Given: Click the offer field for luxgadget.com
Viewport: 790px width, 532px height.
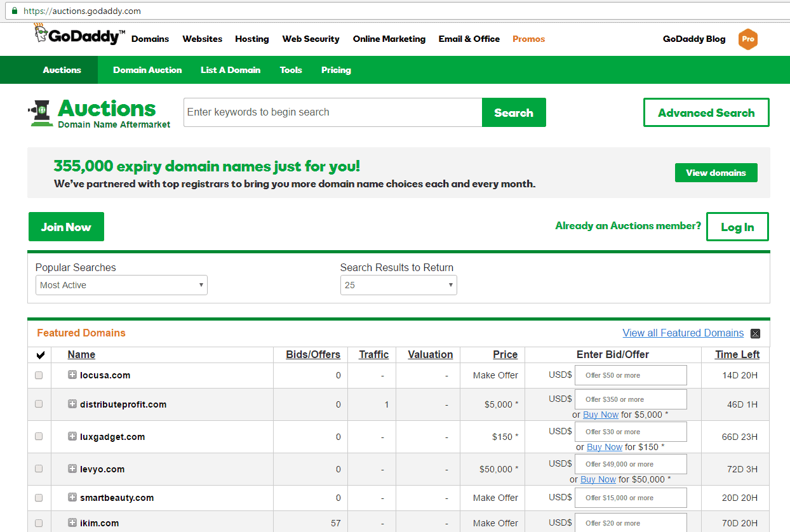Looking at the screenshot, I should click(x=631, y=432).
